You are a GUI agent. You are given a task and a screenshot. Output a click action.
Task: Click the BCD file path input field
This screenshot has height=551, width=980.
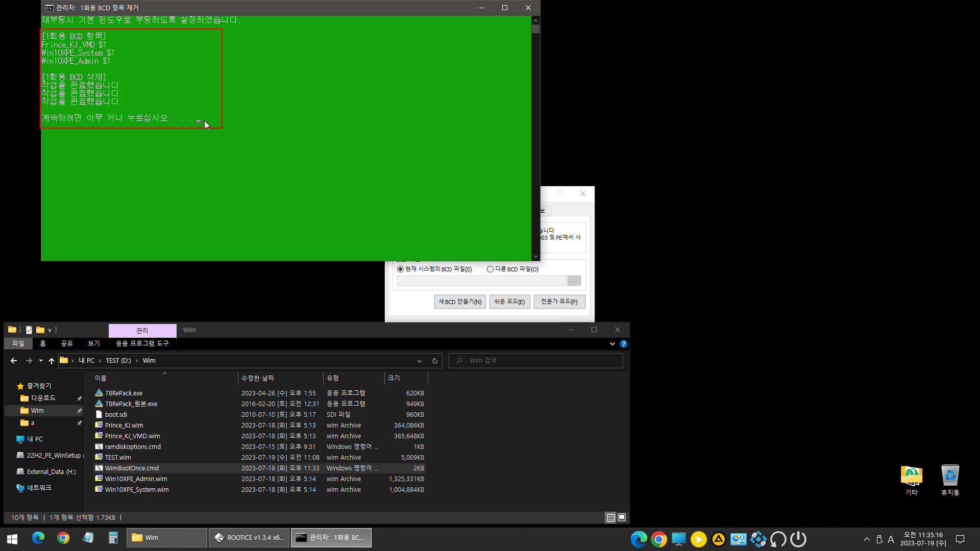(481, 281)
